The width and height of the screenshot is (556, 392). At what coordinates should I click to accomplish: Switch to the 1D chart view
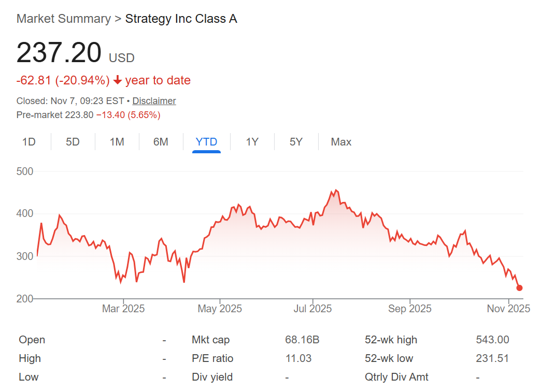click(30, 141)
